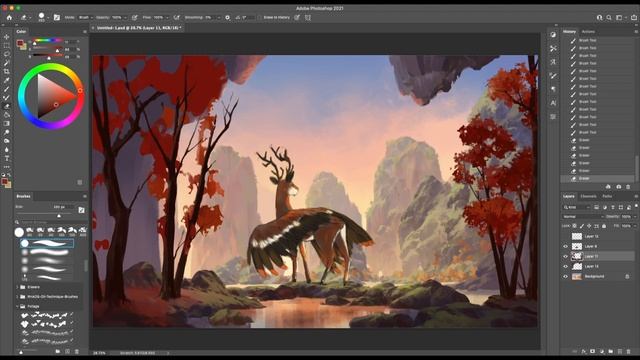Delete current state in History panel
This screenshot has height=360, width=640.
[628, 187]
